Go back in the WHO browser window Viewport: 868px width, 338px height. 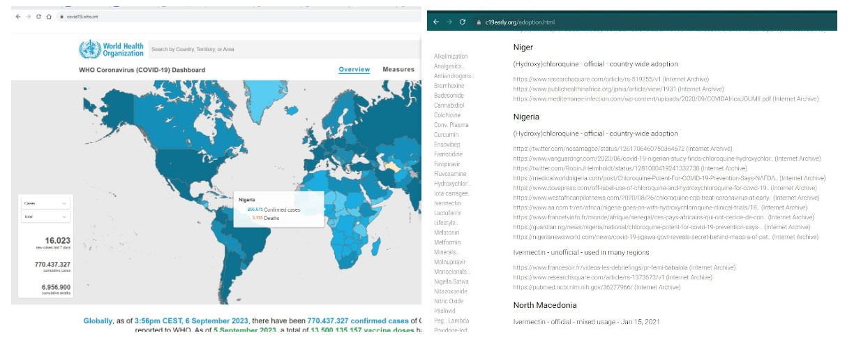coord(17,16)
